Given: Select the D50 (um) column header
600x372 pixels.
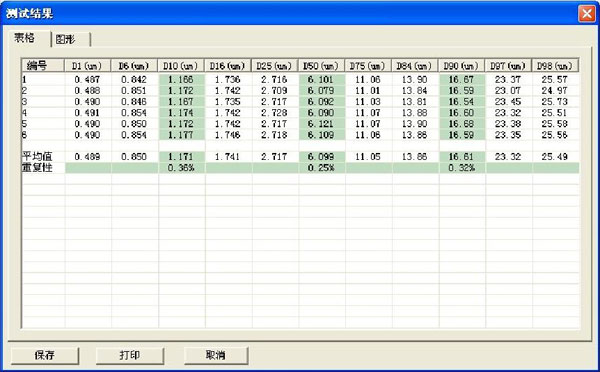Looking at the screenshot, I should [321, 66].
